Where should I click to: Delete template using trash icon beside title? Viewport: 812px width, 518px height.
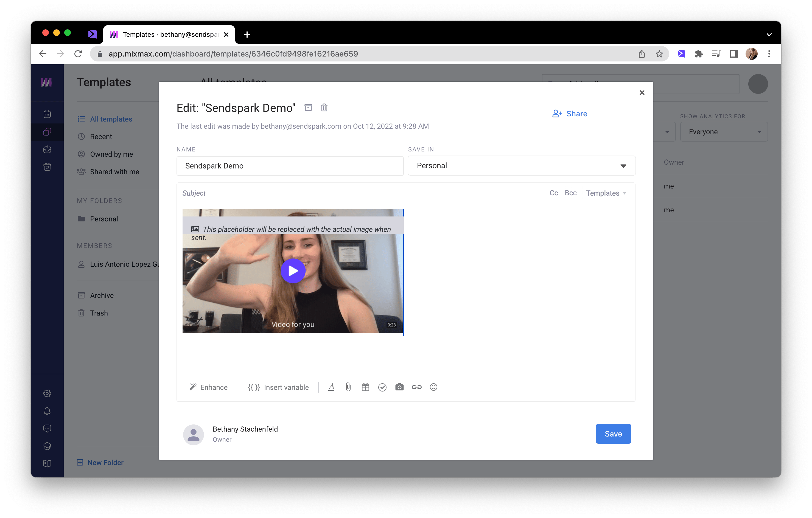[x=324, y=108]
